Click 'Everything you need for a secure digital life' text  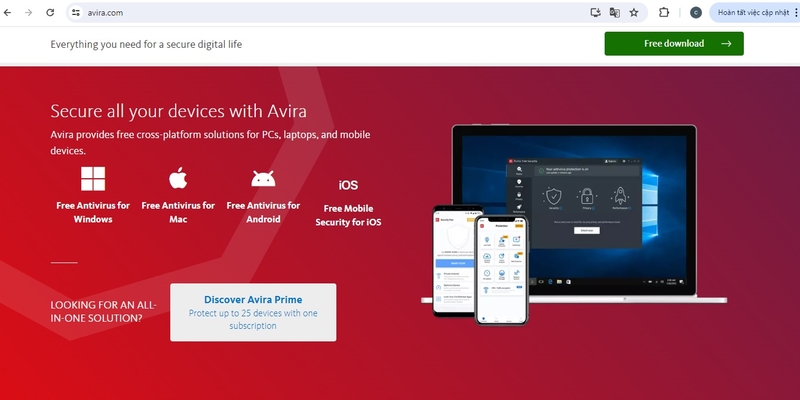pos(146,44)
